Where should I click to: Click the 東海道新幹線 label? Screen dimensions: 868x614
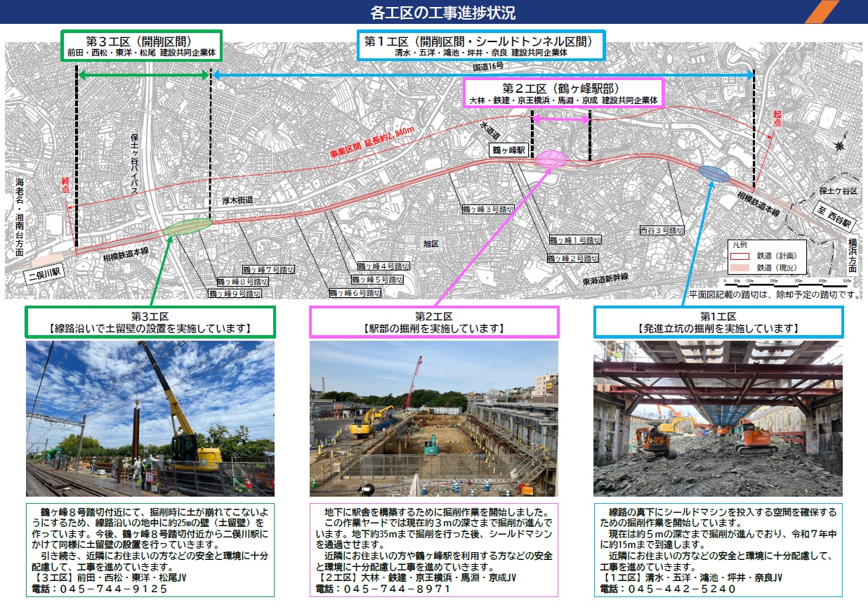(x=605, y=277)
